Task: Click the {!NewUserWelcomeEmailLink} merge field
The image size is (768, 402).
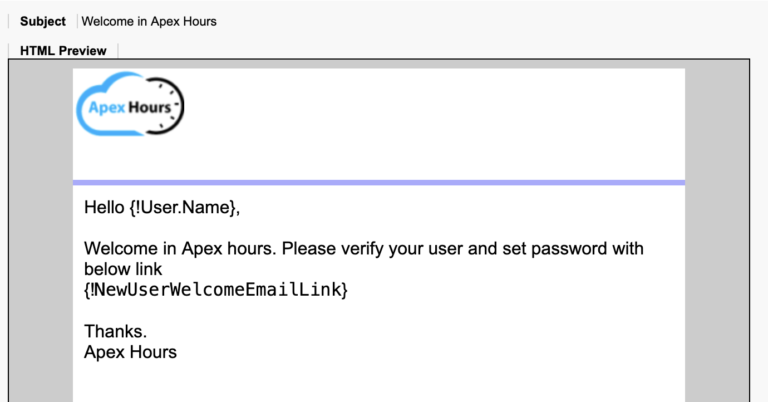Action: [216, 290]
